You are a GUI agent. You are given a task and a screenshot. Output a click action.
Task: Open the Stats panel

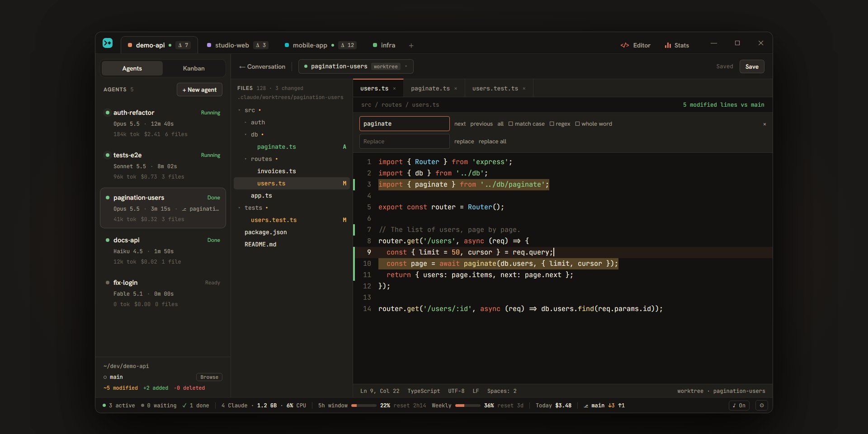coord(677,45)
